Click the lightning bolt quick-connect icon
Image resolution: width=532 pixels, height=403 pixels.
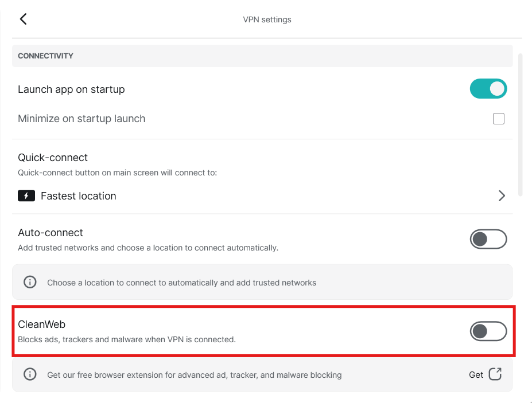click(x=26, y=195)
